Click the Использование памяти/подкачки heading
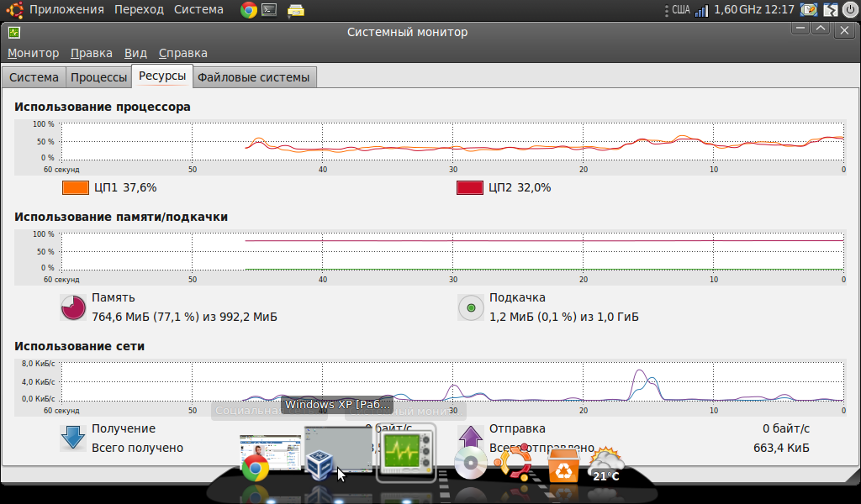861x504 pixels. point(121,218)
